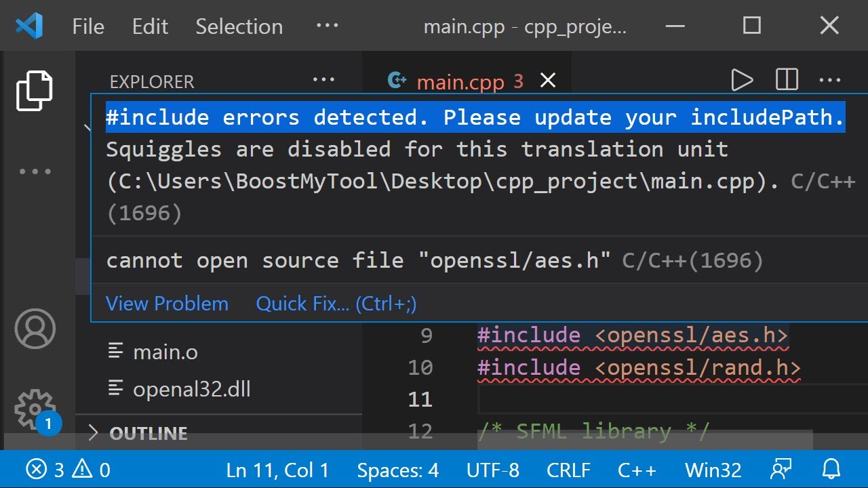Open Explorer views and more actions menu

(x=324, y=80)
